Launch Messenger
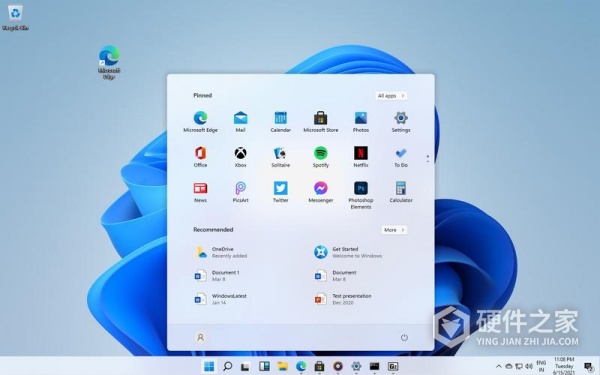 point(321,192)
